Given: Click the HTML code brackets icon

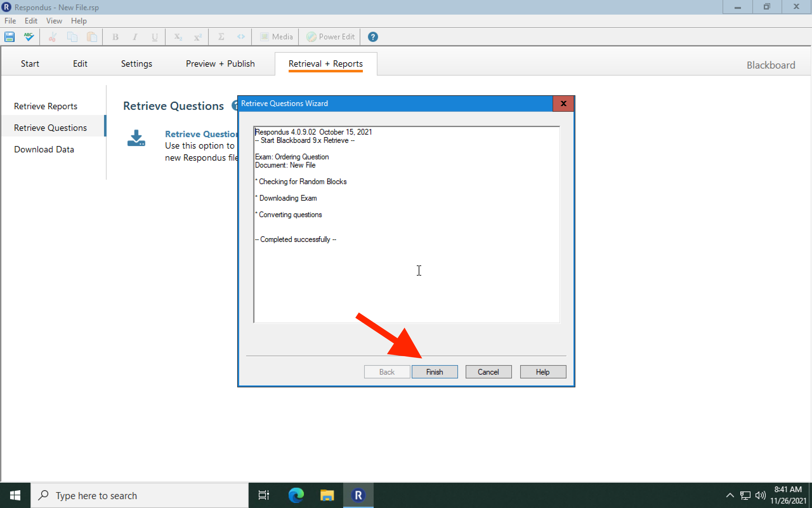Looking at the screenshot, I should [x=241, y=37].
